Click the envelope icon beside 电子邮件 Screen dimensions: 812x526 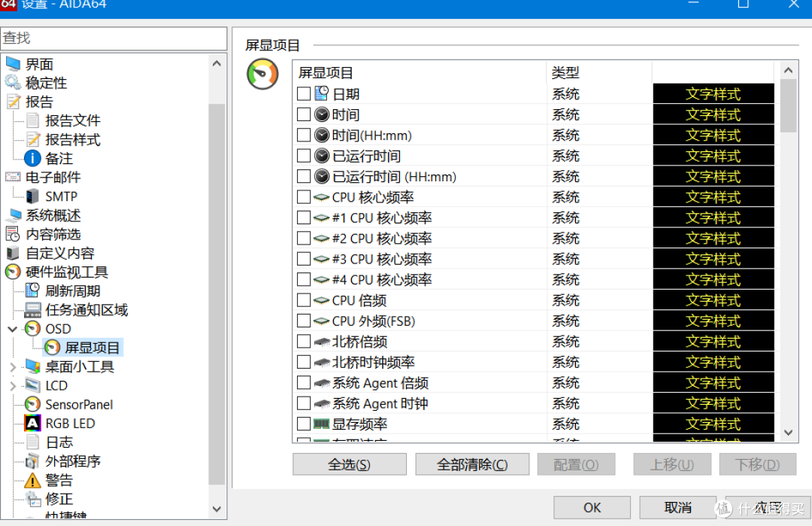13,178
